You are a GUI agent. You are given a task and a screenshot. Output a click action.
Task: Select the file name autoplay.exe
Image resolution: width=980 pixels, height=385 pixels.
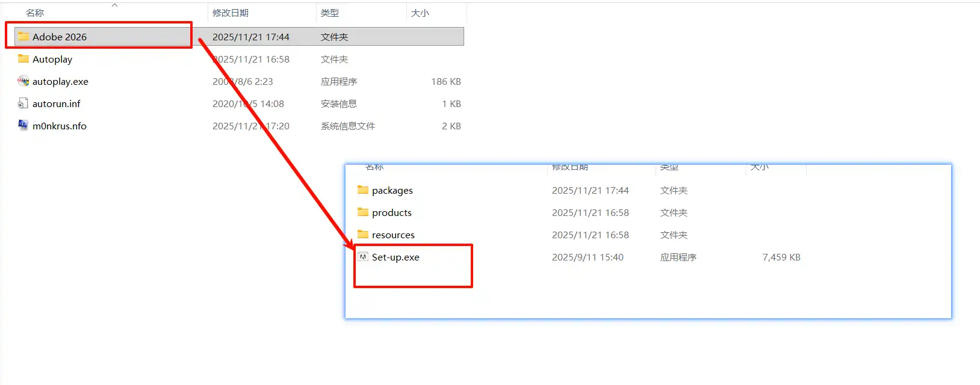tap(60, 81)
